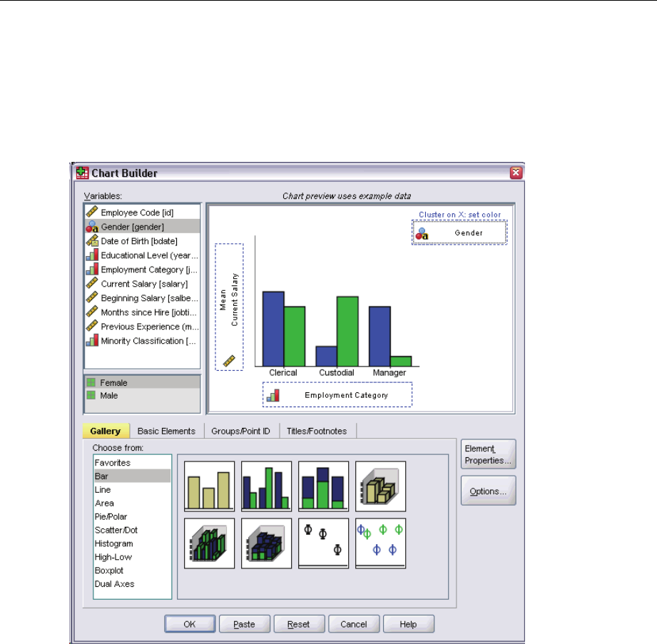Image resolution: width=657 pixels, height=644 pixels.
Task: Select Favorites in the Choose from list
Action: point(132,463)
